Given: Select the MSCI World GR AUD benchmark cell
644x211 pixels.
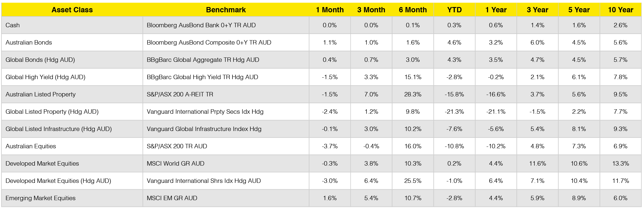Looking at the screenshot, I should click(x=176, y=164).
